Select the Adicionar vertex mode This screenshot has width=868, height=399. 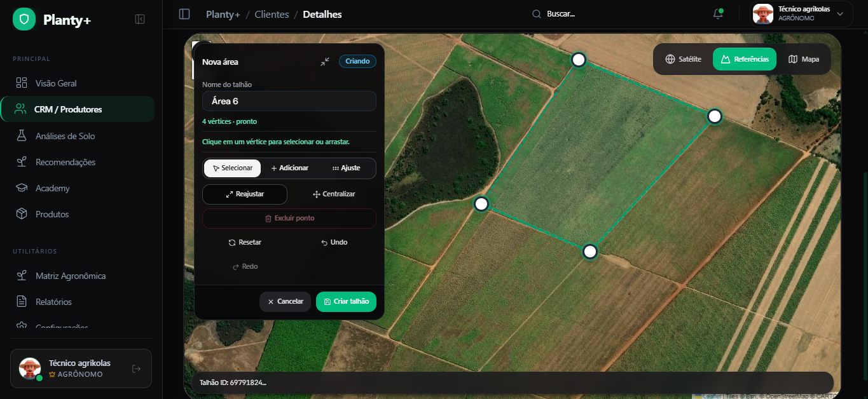(289, 168)
